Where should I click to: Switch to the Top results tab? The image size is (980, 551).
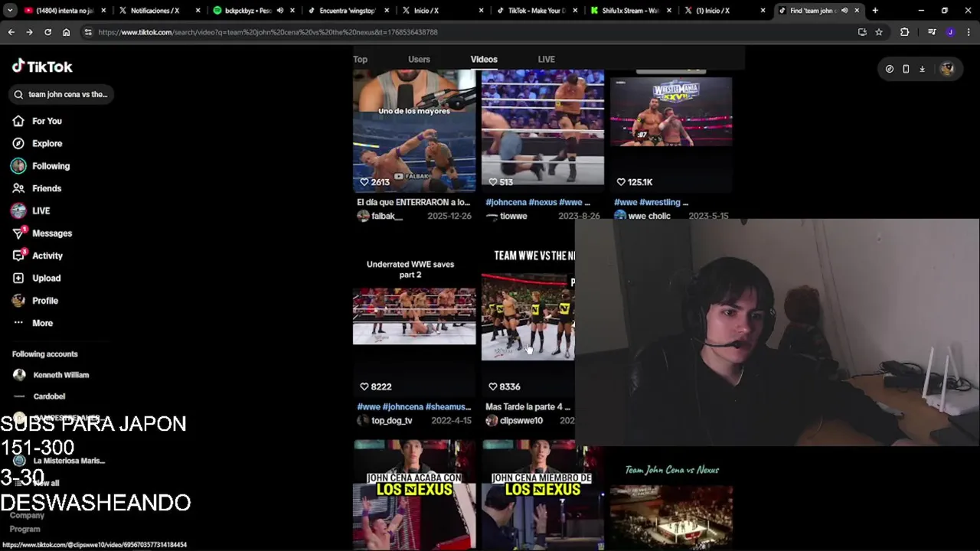tap(360, 59)
